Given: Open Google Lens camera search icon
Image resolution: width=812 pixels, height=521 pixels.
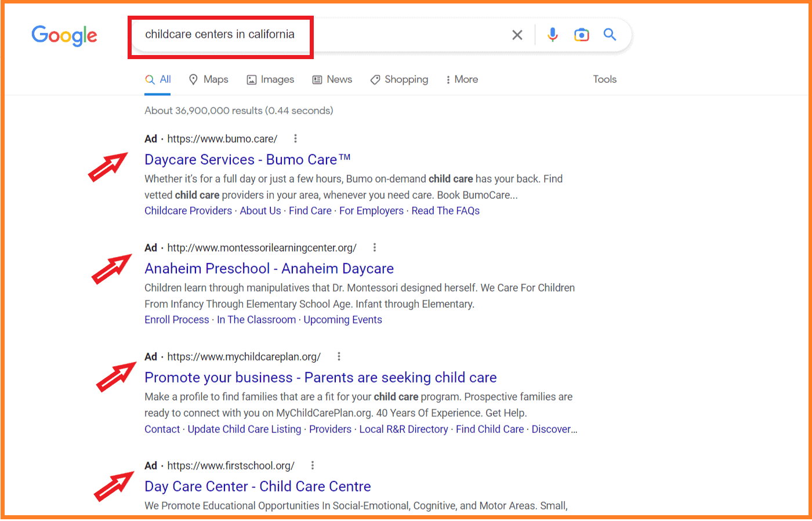Looking at the screenshot, I should pos(582,35).
